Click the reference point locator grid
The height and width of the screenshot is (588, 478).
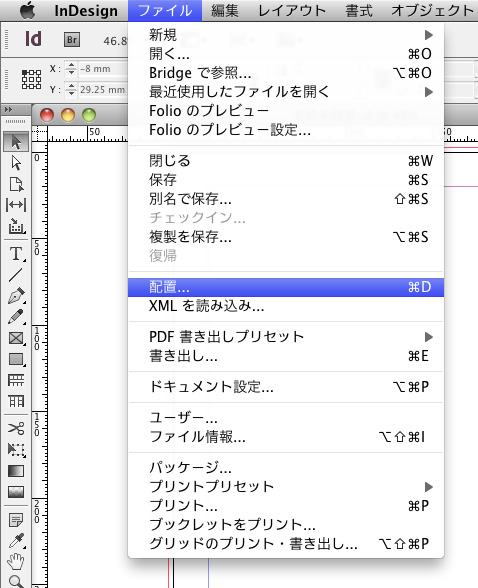coord(31,79)
